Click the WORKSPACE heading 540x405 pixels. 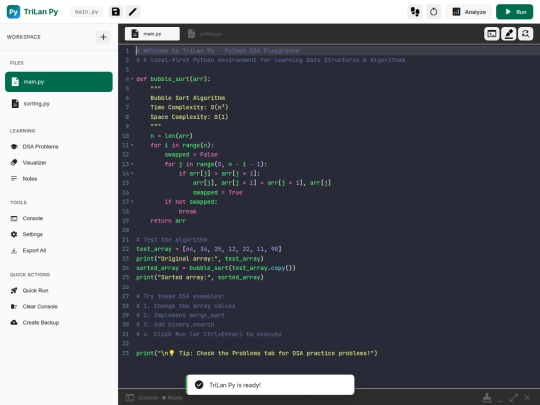[24, 37]
